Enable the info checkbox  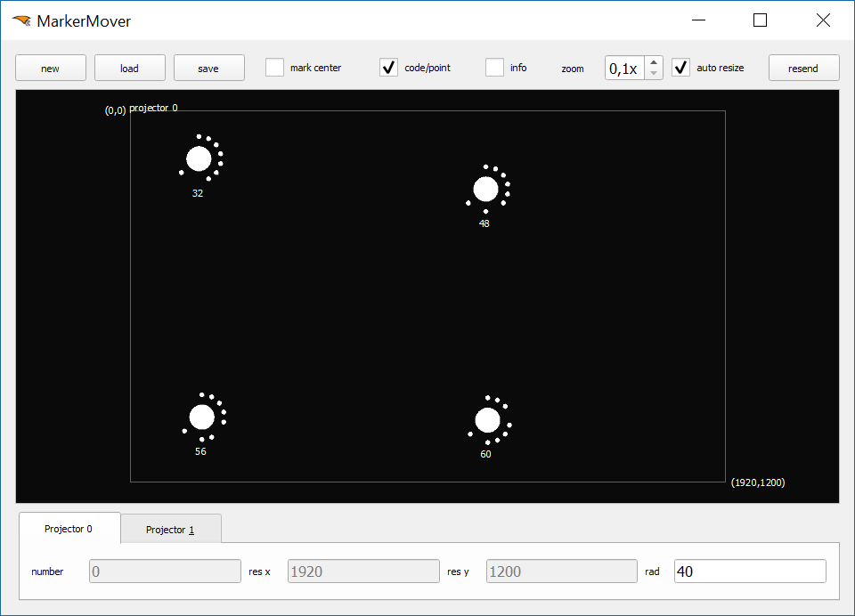(x=495, y=68)
